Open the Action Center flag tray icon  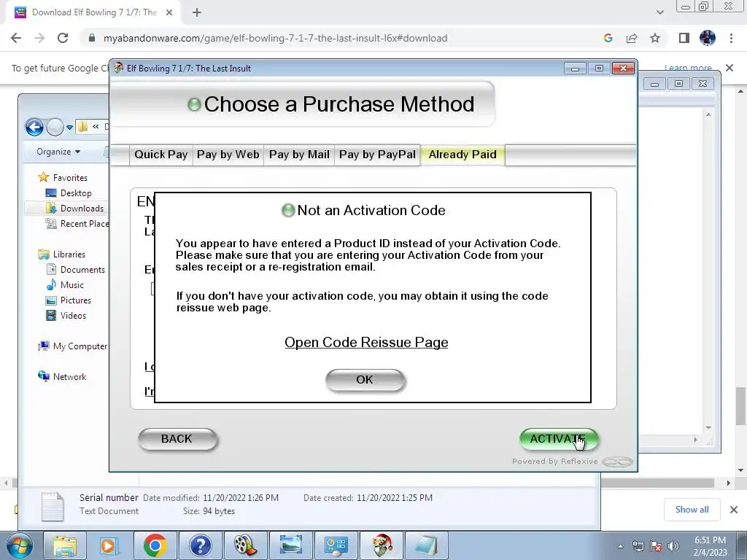(656, 546)
